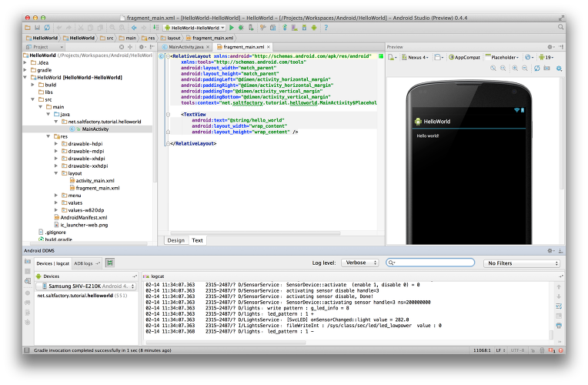Click the Help question mark icon
Screen dimensions: 588x385
pos(326,28)
